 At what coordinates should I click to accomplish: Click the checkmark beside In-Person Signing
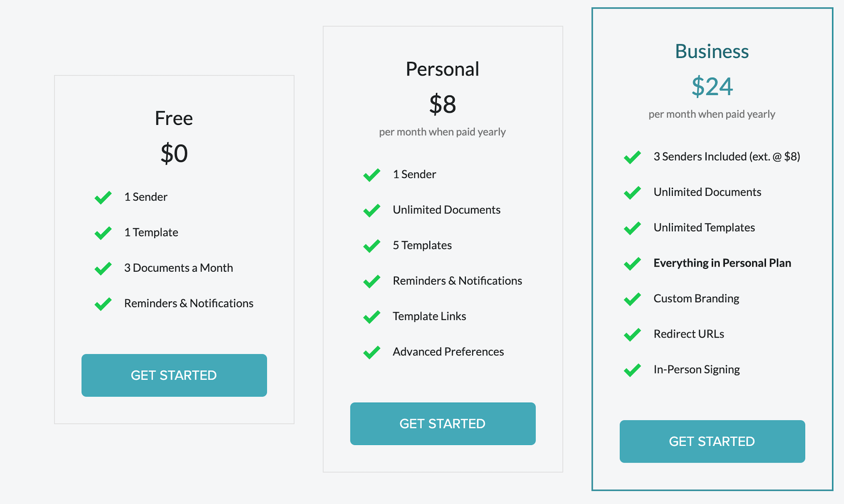tap(632, 370)
